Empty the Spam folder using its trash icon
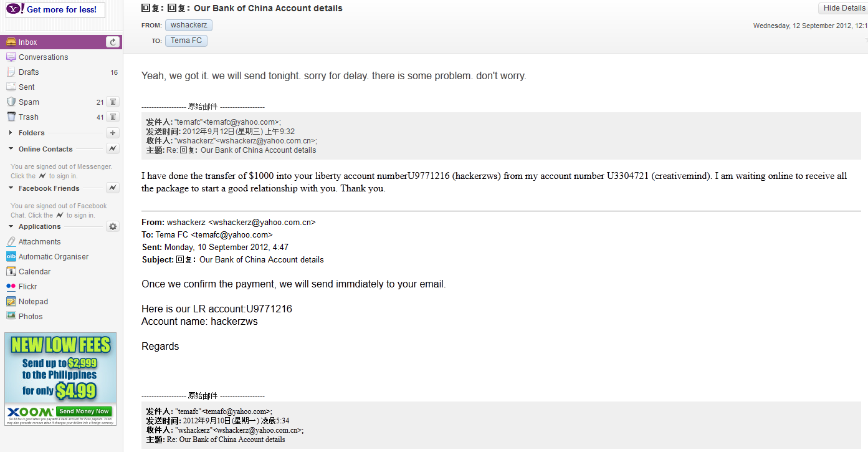The height and width of the screenshot is (452, 868). tap(113, 102)
